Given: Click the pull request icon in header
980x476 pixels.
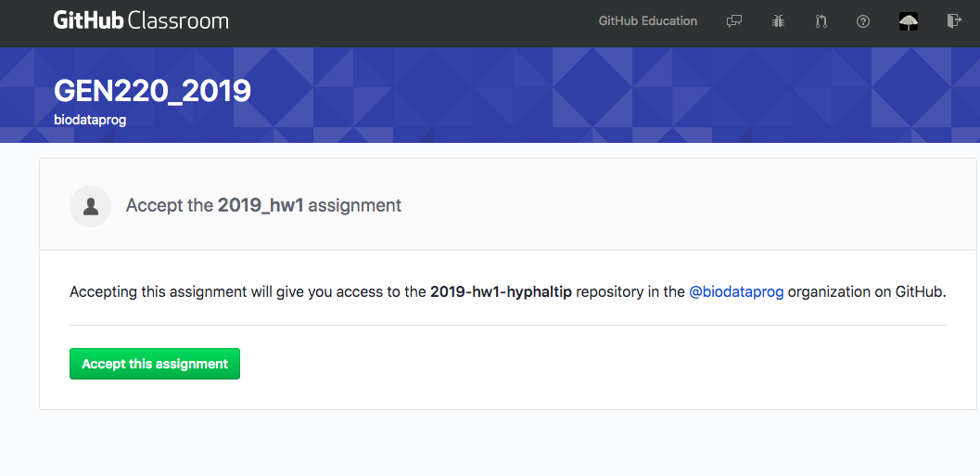Looking at the screenshot, I should click(x=821, y=20).
